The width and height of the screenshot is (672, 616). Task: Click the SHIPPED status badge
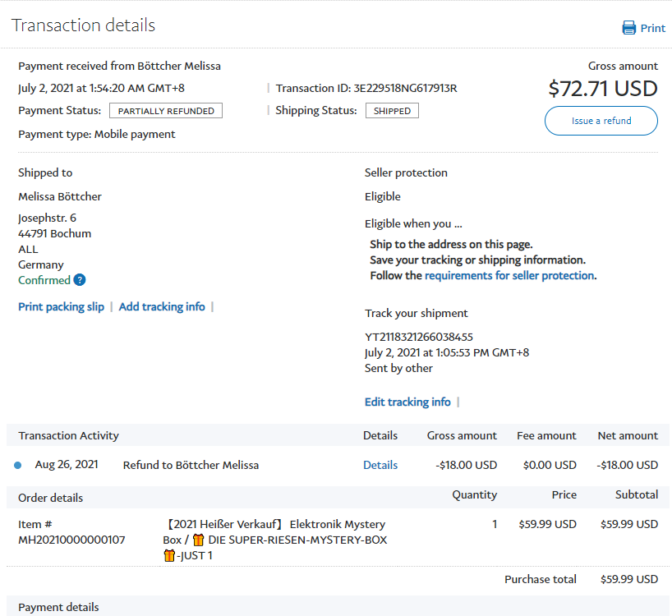click(392, 111)
